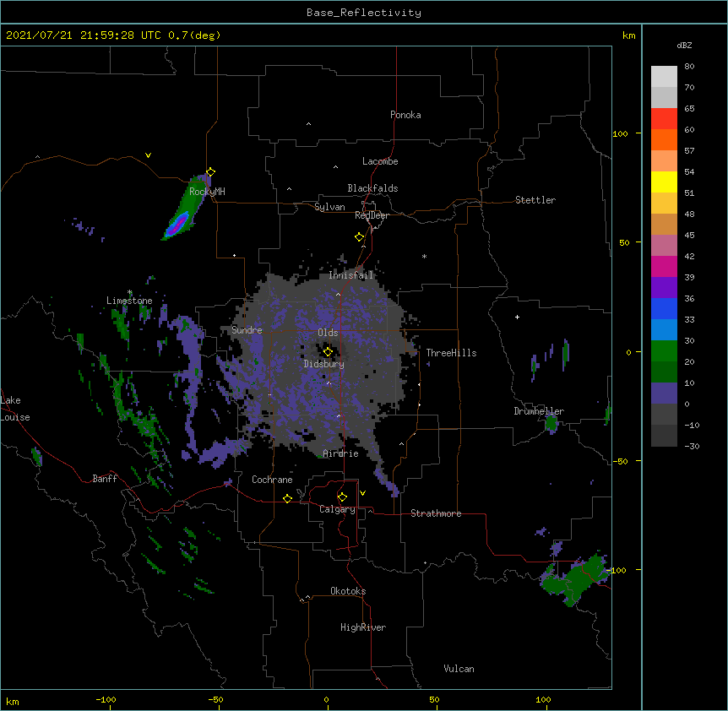Click the Vulcan town label
728x711 pixels.
click(x=459, y=669)
